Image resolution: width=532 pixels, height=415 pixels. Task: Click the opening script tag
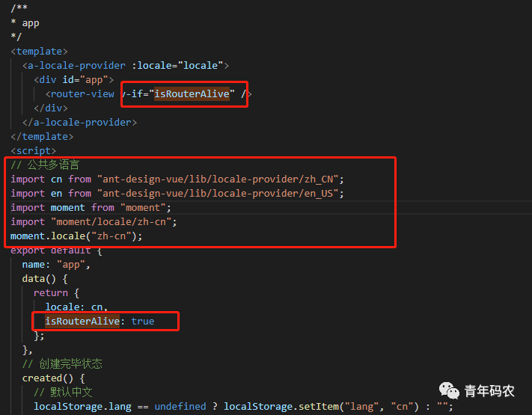point(34,151)
